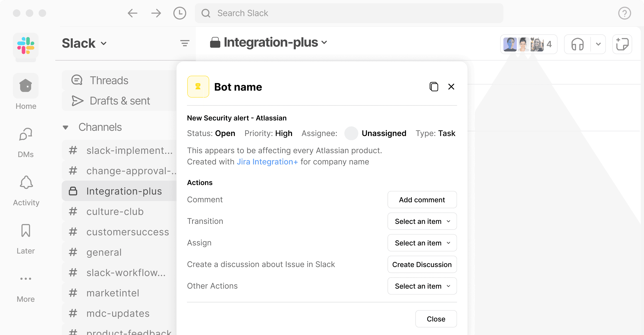Click the sidebar filter icon
Screen dimensions: 644x335
(185, 43)
